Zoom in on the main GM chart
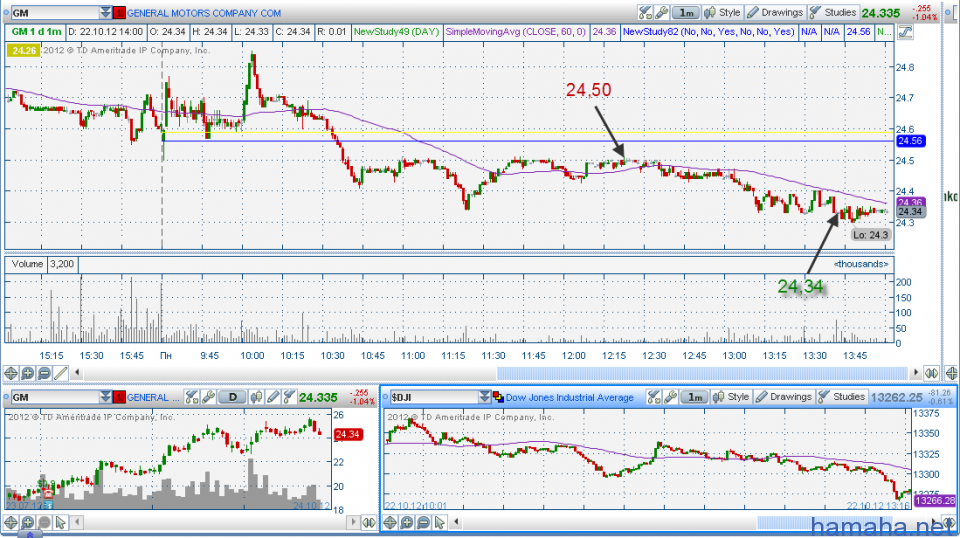The height and width of the screenshot is (538, 960). [x=28, y=373]
